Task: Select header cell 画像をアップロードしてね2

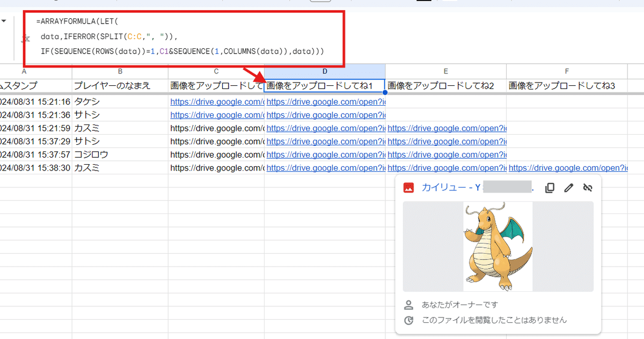Action: pyautogui.click(x=446, y=85)
